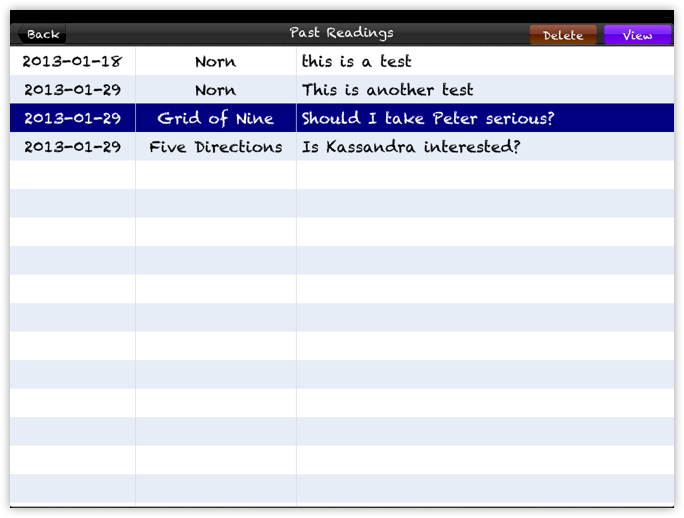Select the Grid of Nine spread cell

pyautogui.click(x=215, y=118)
